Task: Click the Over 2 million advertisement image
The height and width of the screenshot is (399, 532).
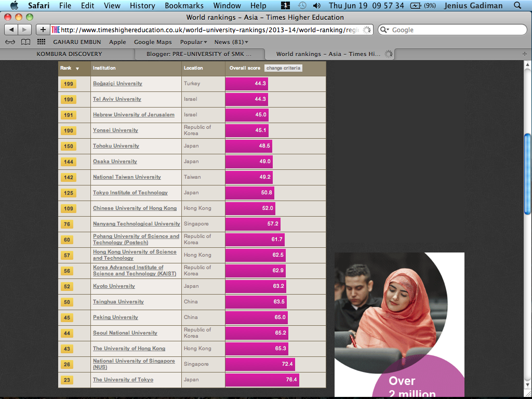Action: click(x=400, y=325)
